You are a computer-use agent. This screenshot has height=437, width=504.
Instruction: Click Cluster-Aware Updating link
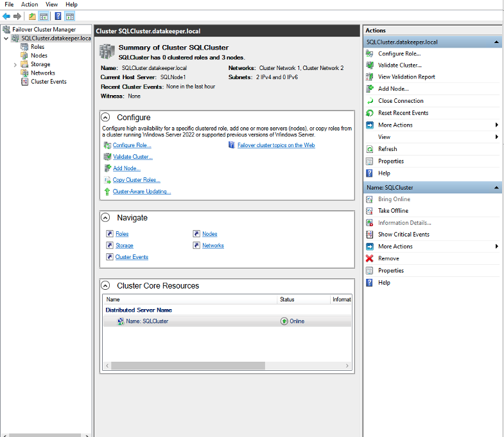(x=142, y=192)
